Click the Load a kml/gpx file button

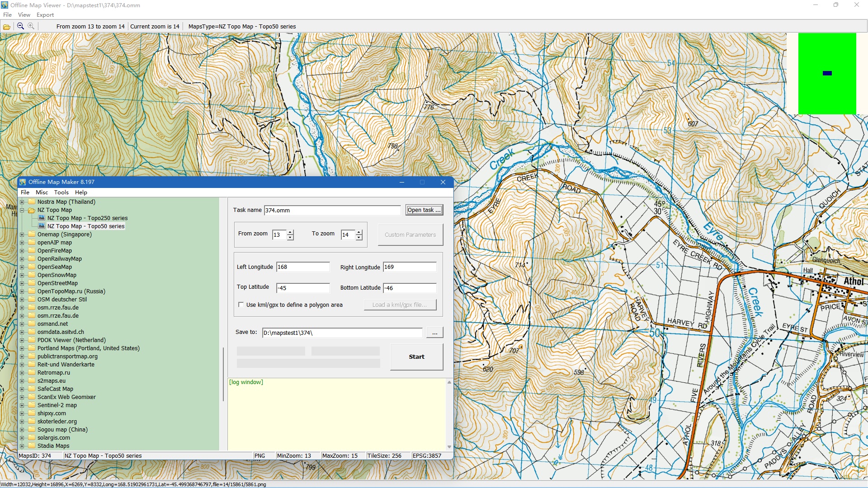400,305
